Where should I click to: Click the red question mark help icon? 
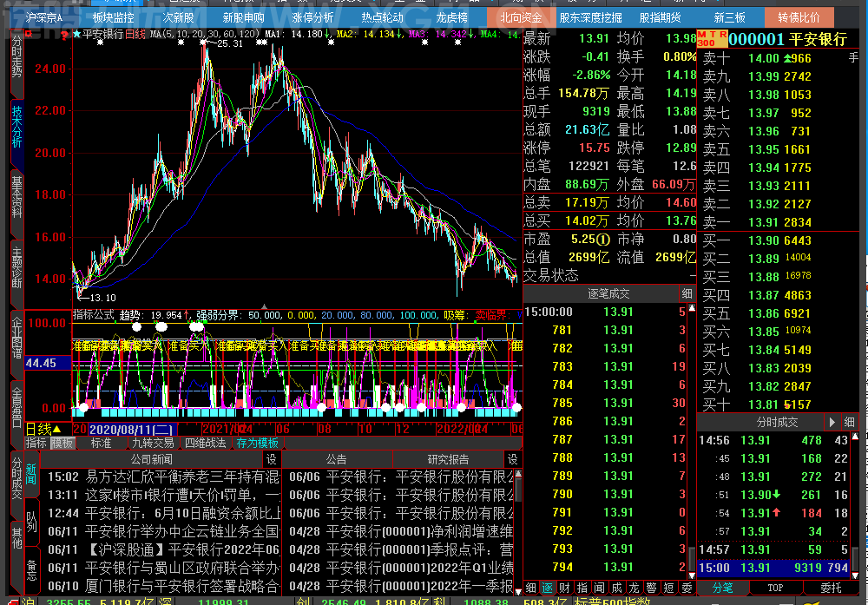(65, 36)
